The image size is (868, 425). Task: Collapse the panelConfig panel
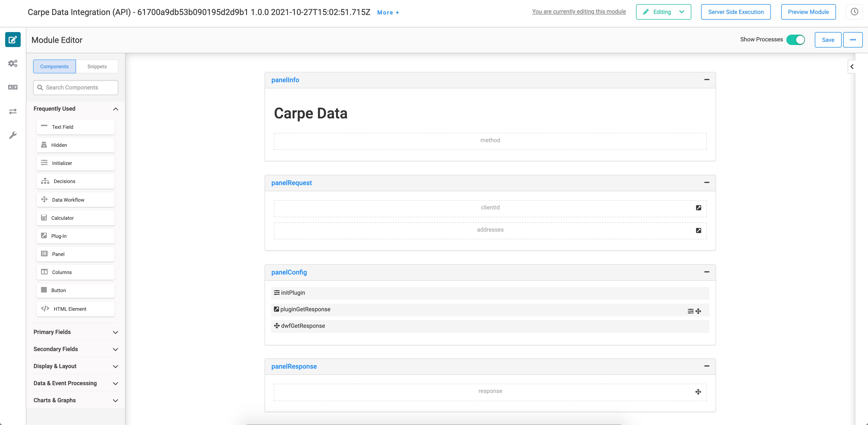click(707, 272)
